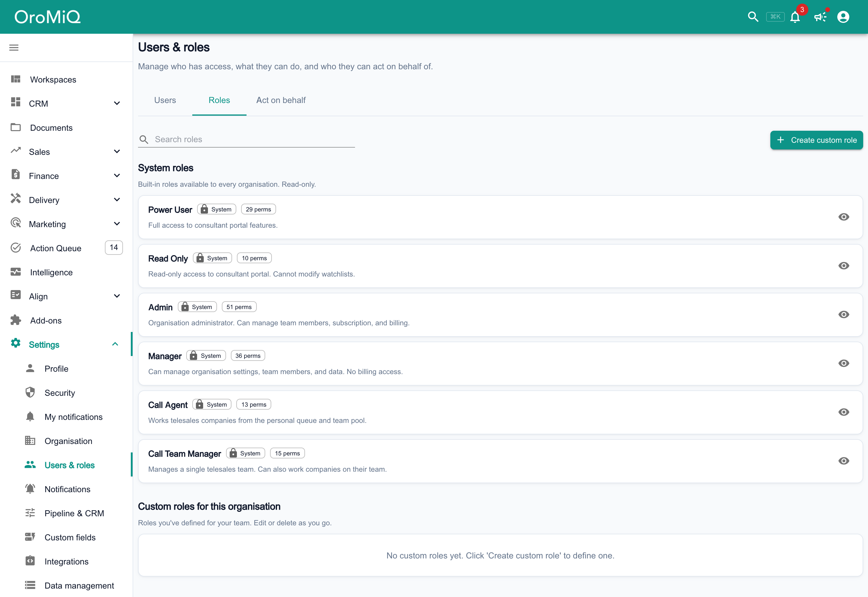Open My notifications settings
Screen dimensions: 868x597
pos(66,417)
